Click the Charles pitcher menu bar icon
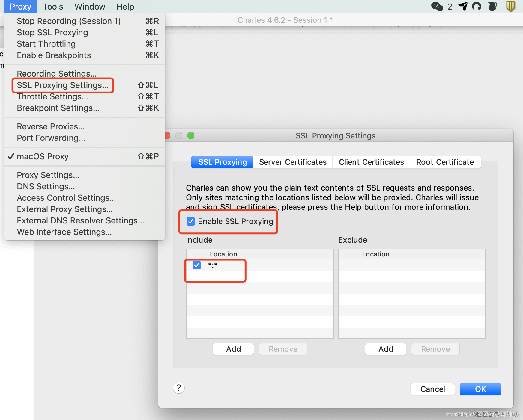523x420 pixels. pyautogui.click(x=492, y=6)
